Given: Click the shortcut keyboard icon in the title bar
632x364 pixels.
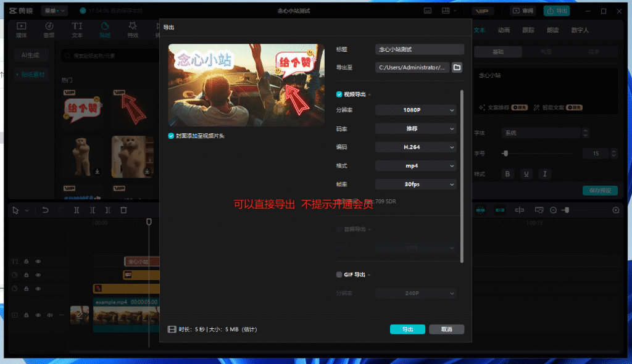Looking at the screenshot, I should (428, 11).
